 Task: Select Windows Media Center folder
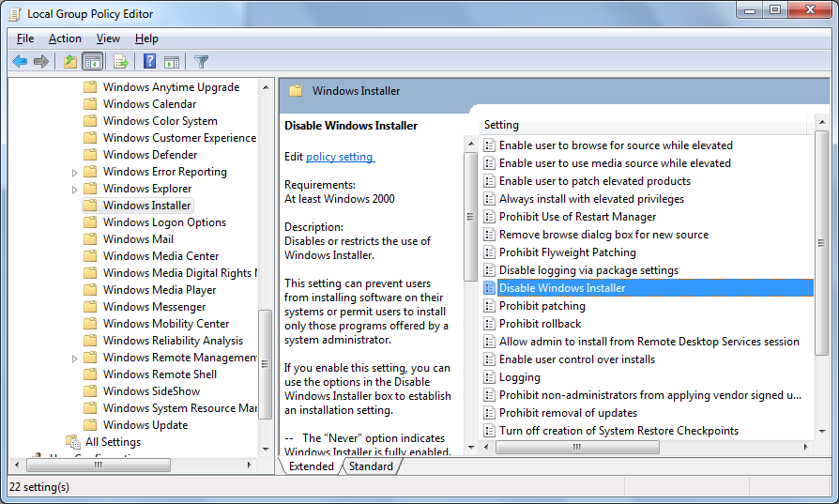pos(161,256)
